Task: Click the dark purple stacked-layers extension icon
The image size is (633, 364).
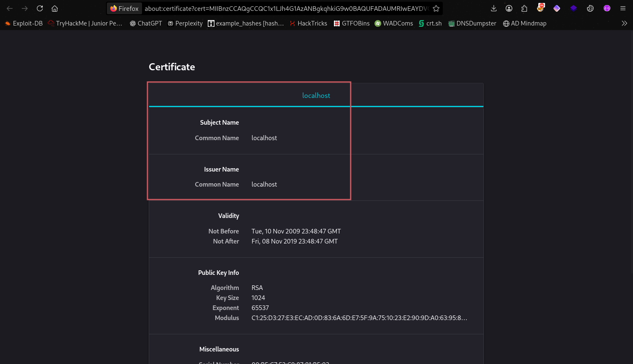Action: tap(574, 8)
